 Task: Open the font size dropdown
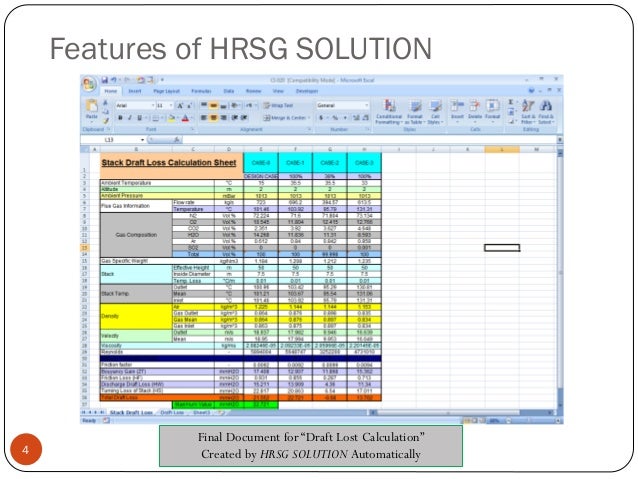(x=171, y=105)
